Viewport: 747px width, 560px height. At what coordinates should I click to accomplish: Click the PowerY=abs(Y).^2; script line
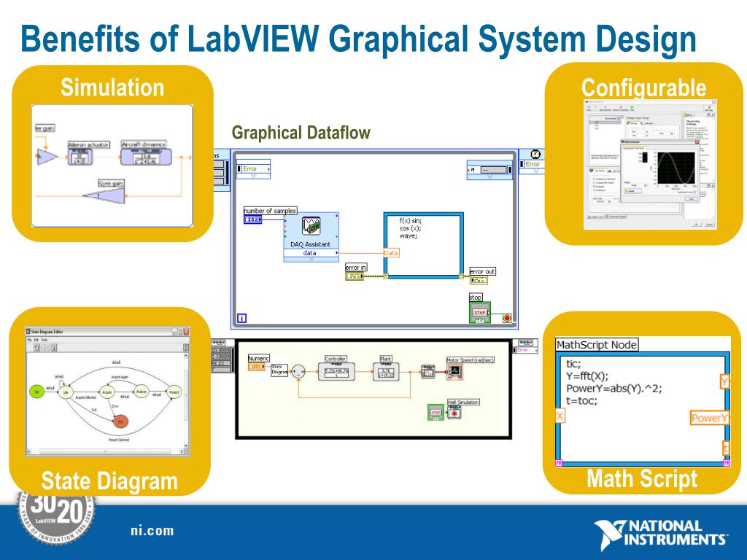pos(614,388)
